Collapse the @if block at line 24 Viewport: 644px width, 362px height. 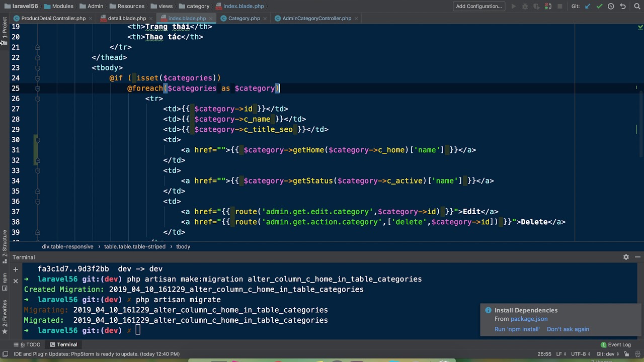[38, 78]
